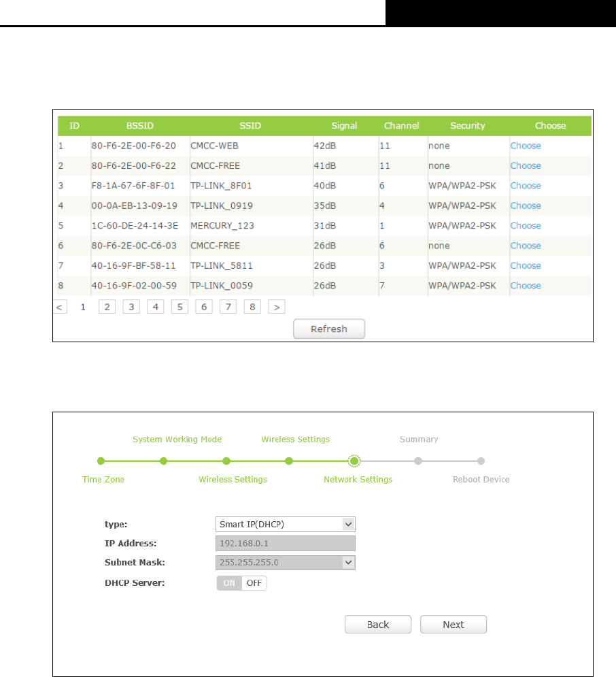Screen dimensions: 616x677
Task: Click the Security column header
Action: [468, 126]
